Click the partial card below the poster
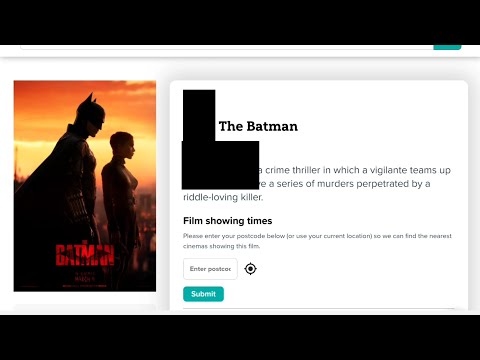 (85, 308)
